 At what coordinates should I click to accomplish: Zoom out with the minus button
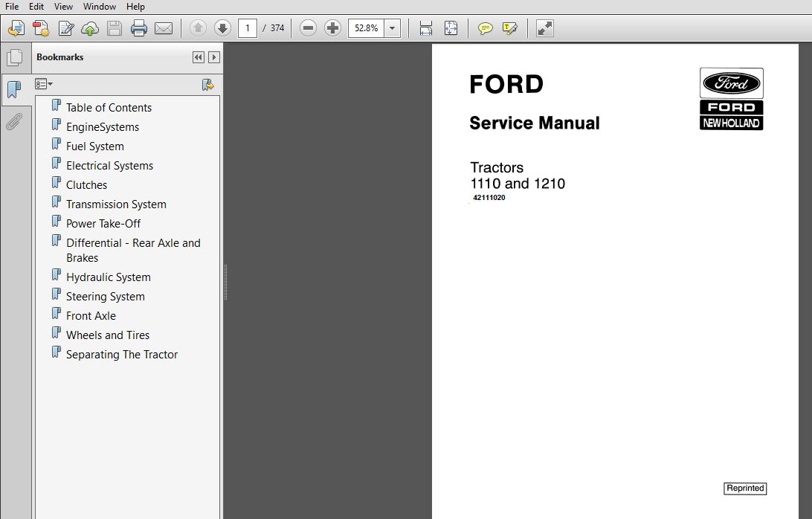click(x=308, y=28)
